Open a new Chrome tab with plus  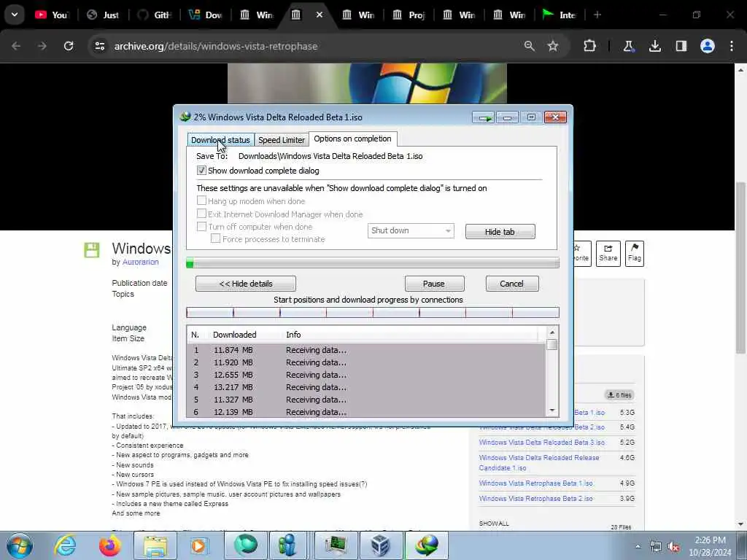click(597, 15)
